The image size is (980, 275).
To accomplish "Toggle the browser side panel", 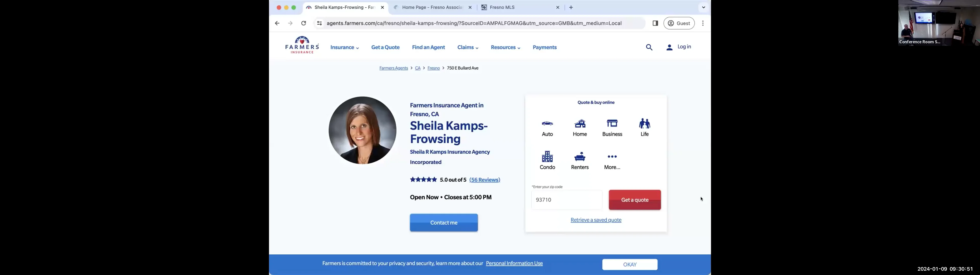I will [655, 23].
